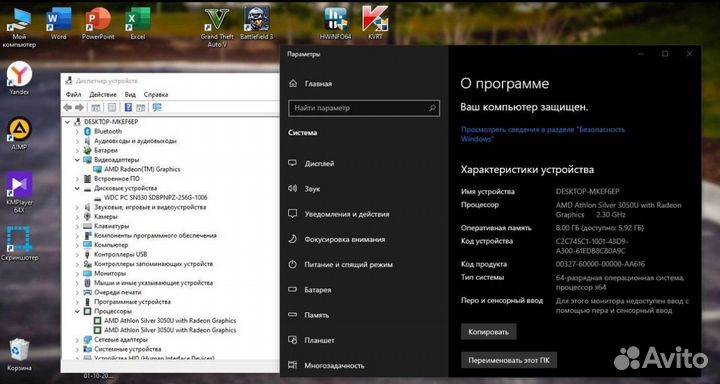Collapse the Дисковые устройства category
720x384 pixels.
77,188
